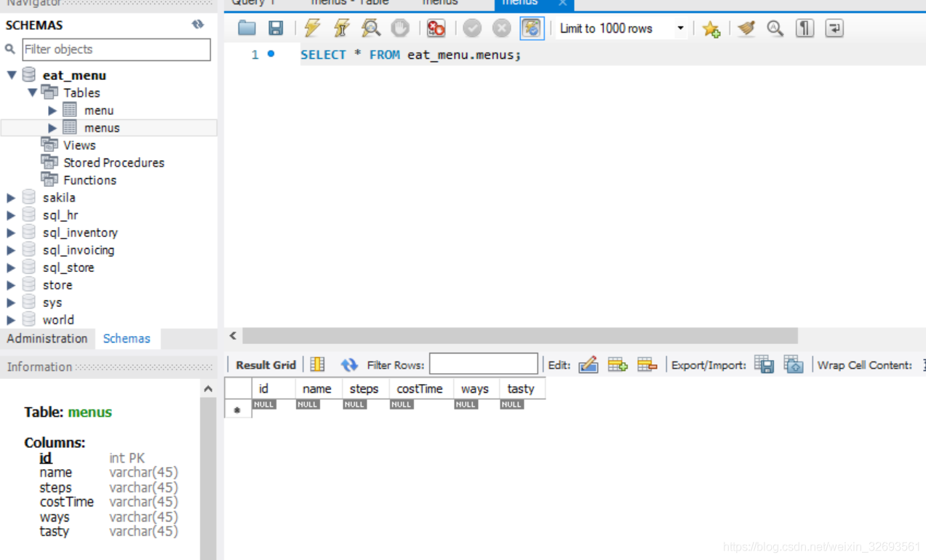Toggle the autocommit mode icon
This screenshot has width=926, height=560.
[532, 28]
